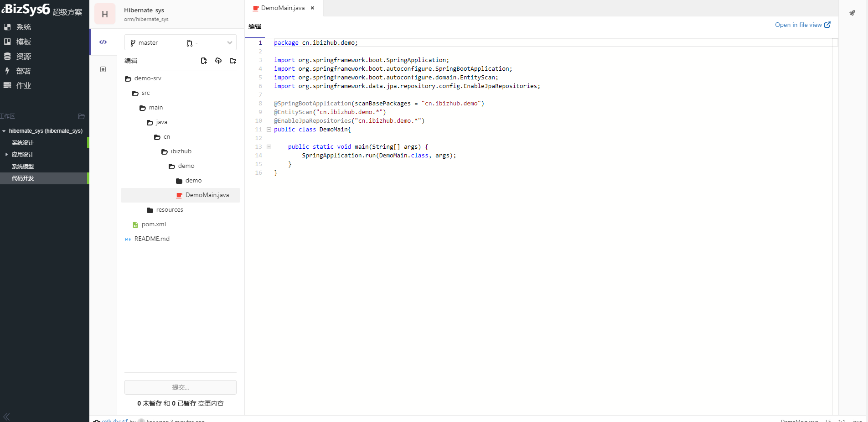Image resolution: width=868 pixels, height=422 pixels.
Task: Fold the DemoMain class at line 11
Action: pos(269,130)
